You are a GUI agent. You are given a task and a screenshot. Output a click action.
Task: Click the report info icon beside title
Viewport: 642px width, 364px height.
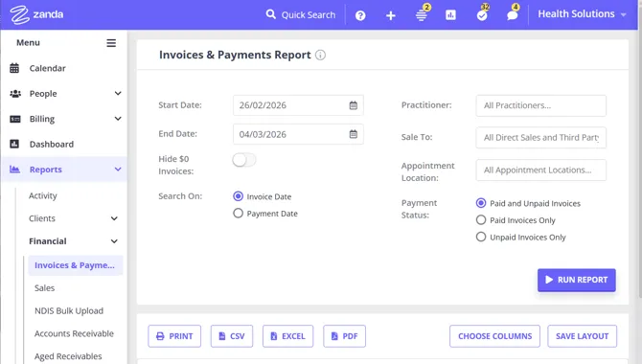pyautogui.click(x=321, y=55)
